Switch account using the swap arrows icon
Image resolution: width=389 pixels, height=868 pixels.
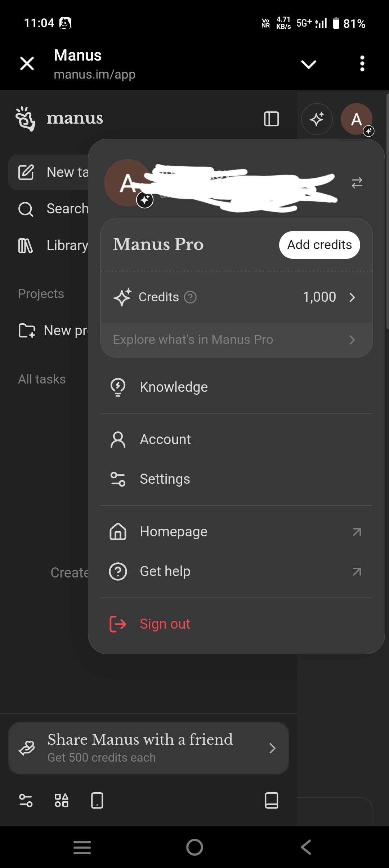[357, 183]
